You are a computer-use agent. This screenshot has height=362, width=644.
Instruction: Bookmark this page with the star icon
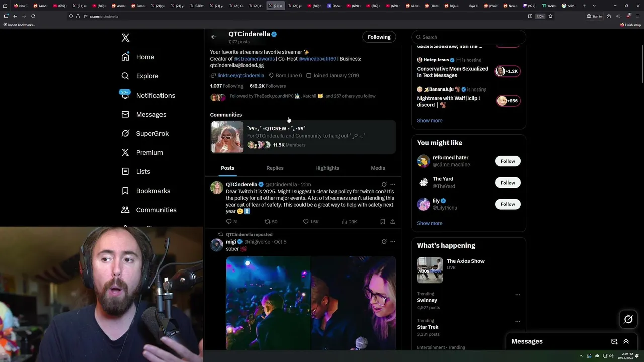point(550,16)
